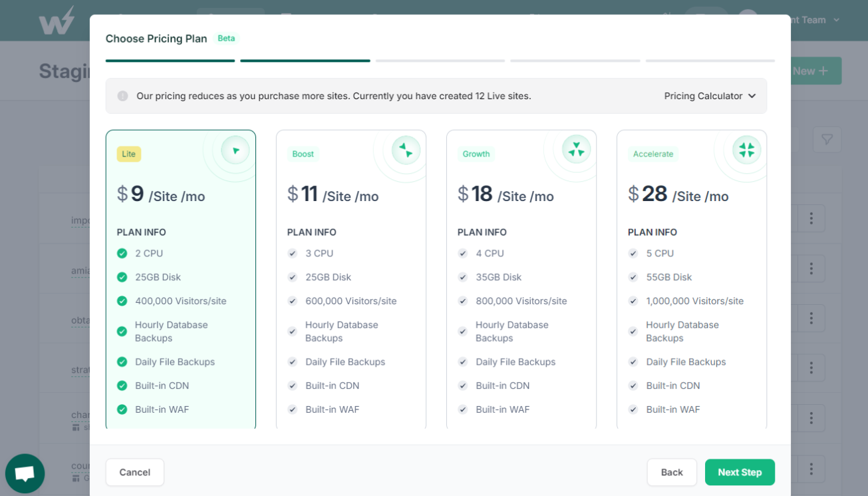Select the Boost $11 plan card
This screenshot has width=868, height=496.
coord(351,280)
